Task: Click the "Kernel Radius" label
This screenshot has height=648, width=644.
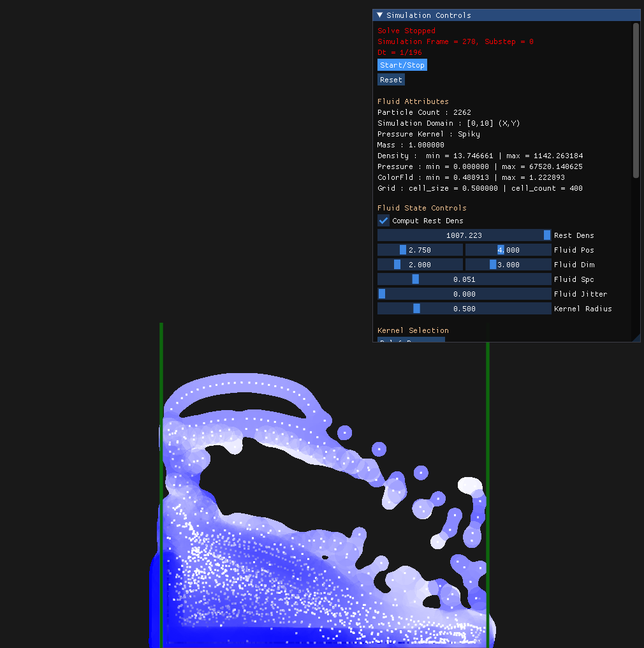Action: [583, 309]
